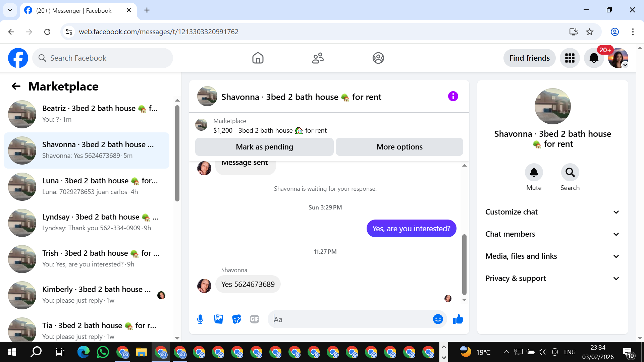
Task: Open the GIF picker
Action: tap(255, 319)
